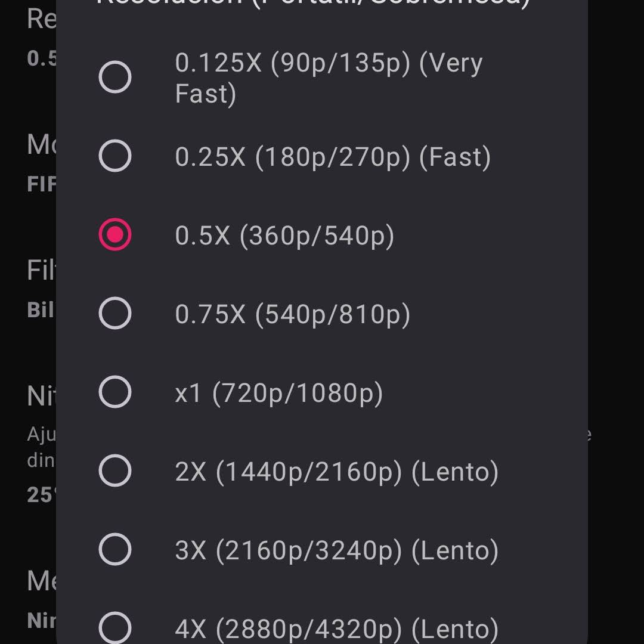Choose the 0.25X (Fast) radio circle
The image size is (644, 644).
point(115,156)
